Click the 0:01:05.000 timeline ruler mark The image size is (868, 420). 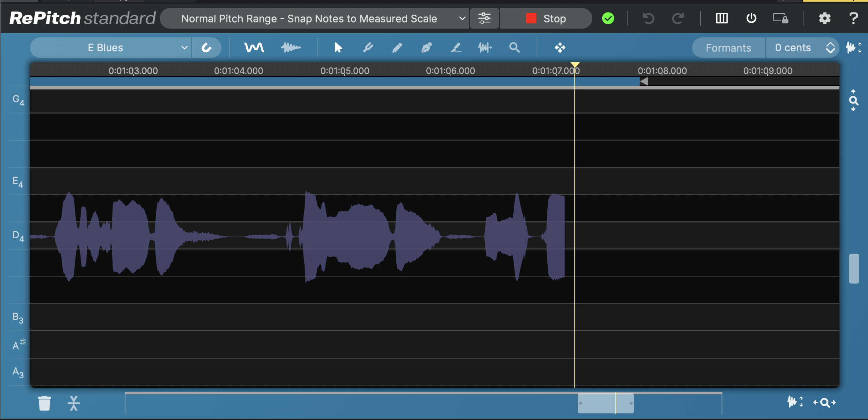pyautogui.click(x=345, y=71)
